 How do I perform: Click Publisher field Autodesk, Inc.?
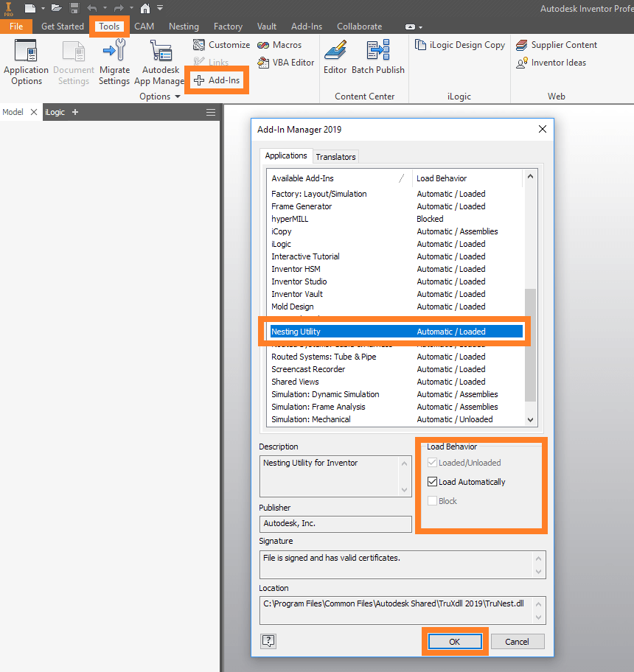(x=335, y=524)
